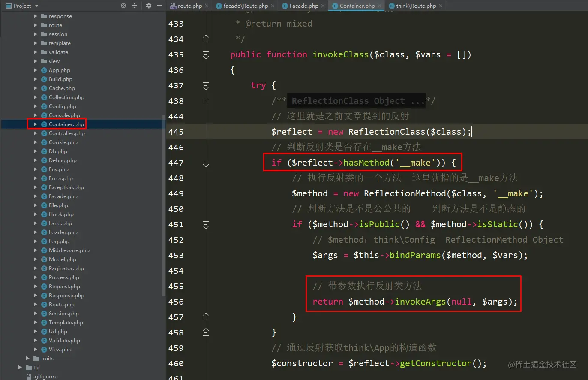
Task: Select Cache.php in the project tree
Action: [62, 88]
